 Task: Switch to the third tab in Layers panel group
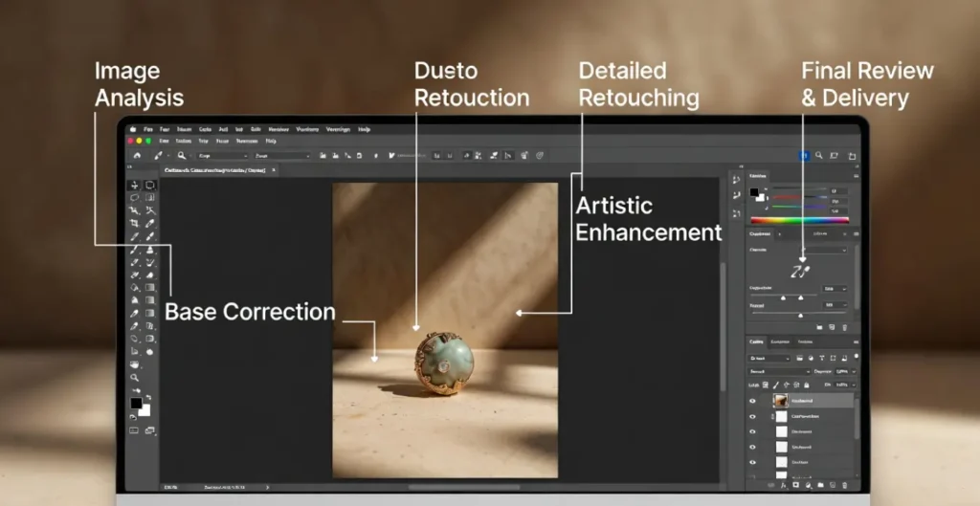805,341
